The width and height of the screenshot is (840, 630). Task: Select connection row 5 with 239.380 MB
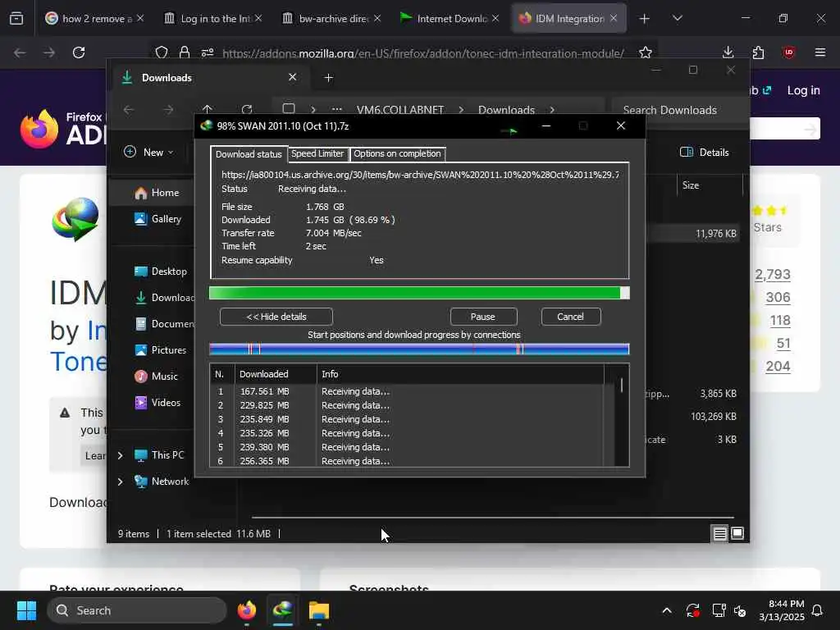click(x=407, y=447)
